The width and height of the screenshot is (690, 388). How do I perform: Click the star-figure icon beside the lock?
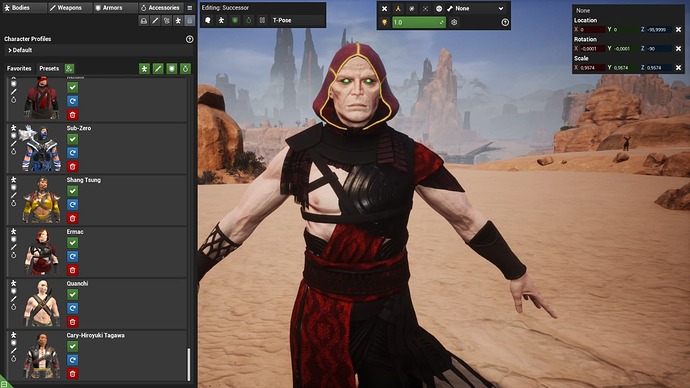tap(178, 21)
